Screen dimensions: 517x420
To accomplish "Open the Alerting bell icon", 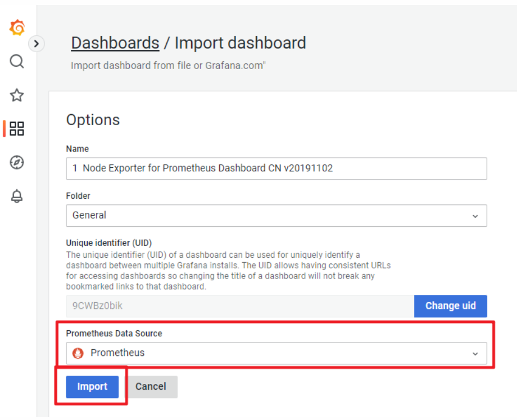I will [17, 196].
